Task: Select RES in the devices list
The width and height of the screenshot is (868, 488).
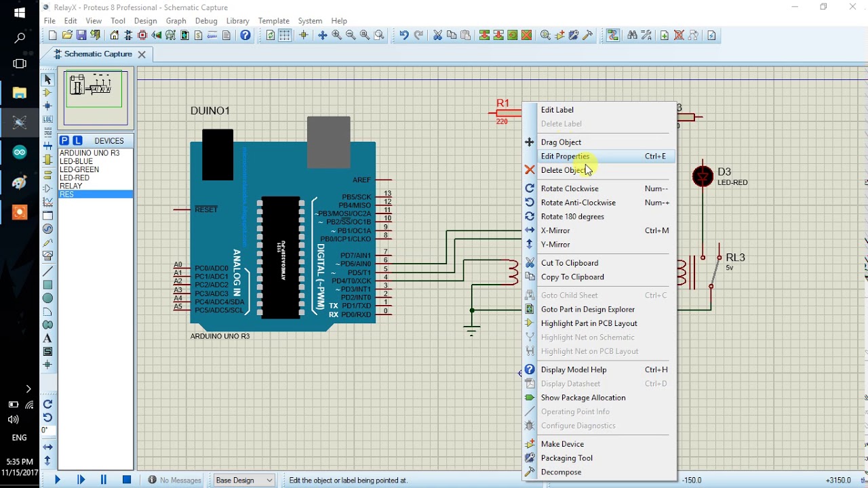Action: pos(96,195)
